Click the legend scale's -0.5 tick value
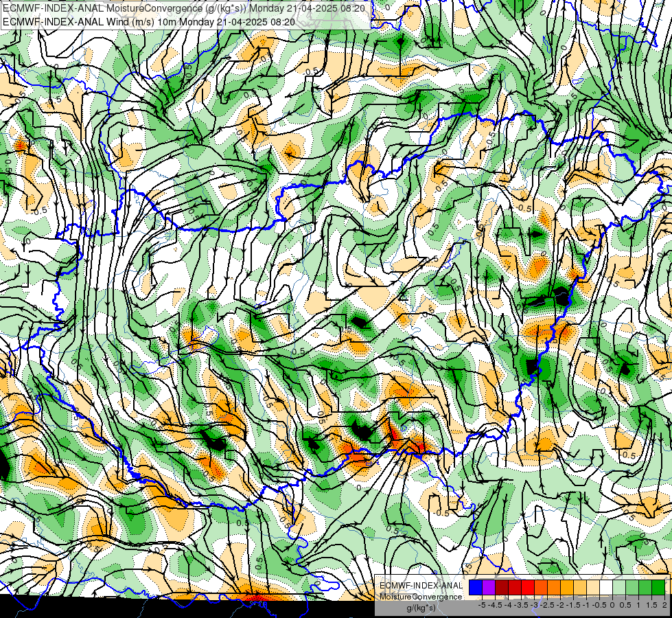Image resolution: width=672 pixels, height=618 pixels. click(x=599, y=605)
